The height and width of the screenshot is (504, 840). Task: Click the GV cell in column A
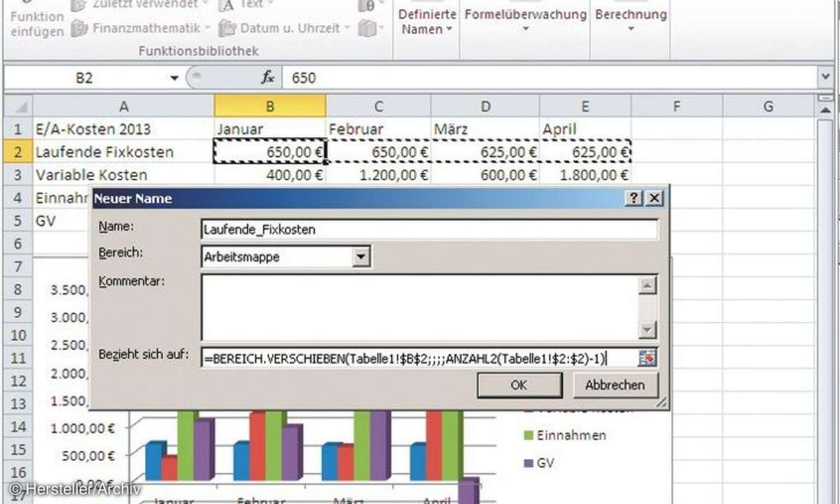(x=62, y=220)
